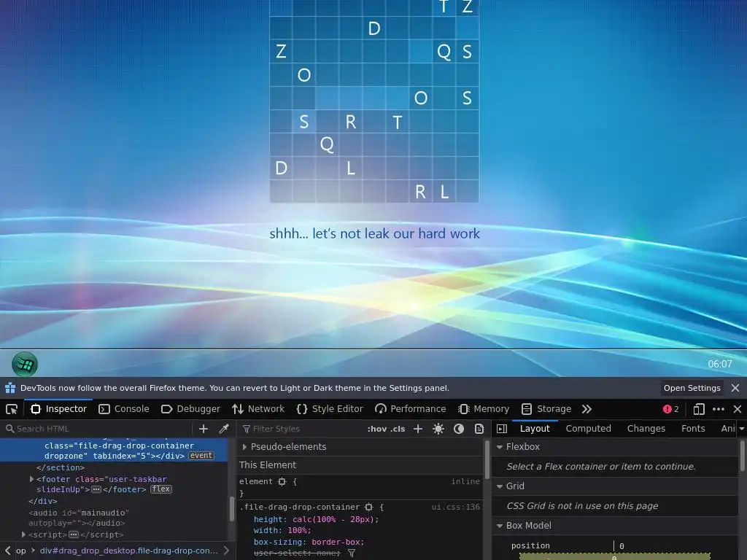Viewport: 747px width, 560px height.
Task: Toggle the sidebar pane split icon
Action: point(502,429)
